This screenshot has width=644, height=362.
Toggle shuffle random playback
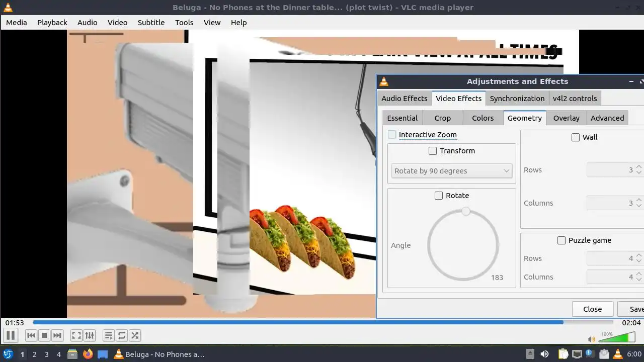(x=135, y=335)
